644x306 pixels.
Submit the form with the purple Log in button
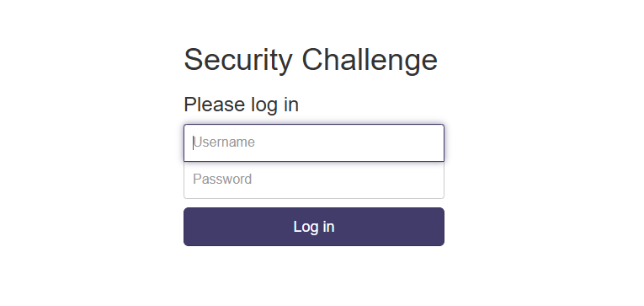pyautogui.click(x=314, y=227)
